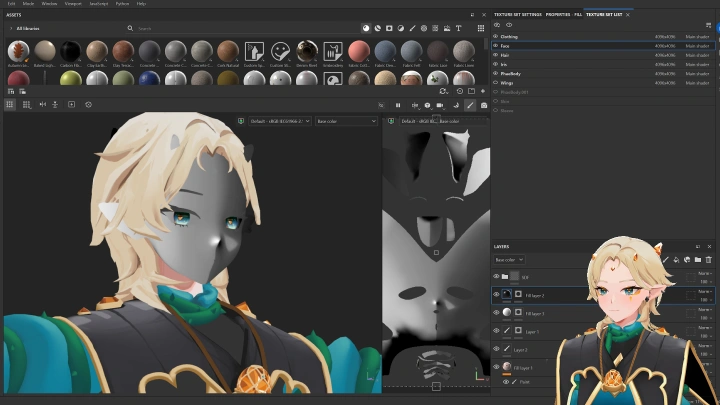Open the assets folder import icon
This screenshot has width=720, height=405.
(x=472, y=91)
